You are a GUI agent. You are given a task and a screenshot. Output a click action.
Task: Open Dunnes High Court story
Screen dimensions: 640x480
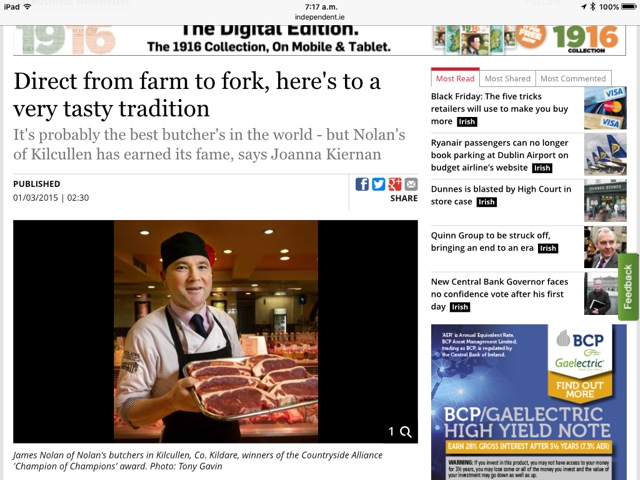click(501, 195)
